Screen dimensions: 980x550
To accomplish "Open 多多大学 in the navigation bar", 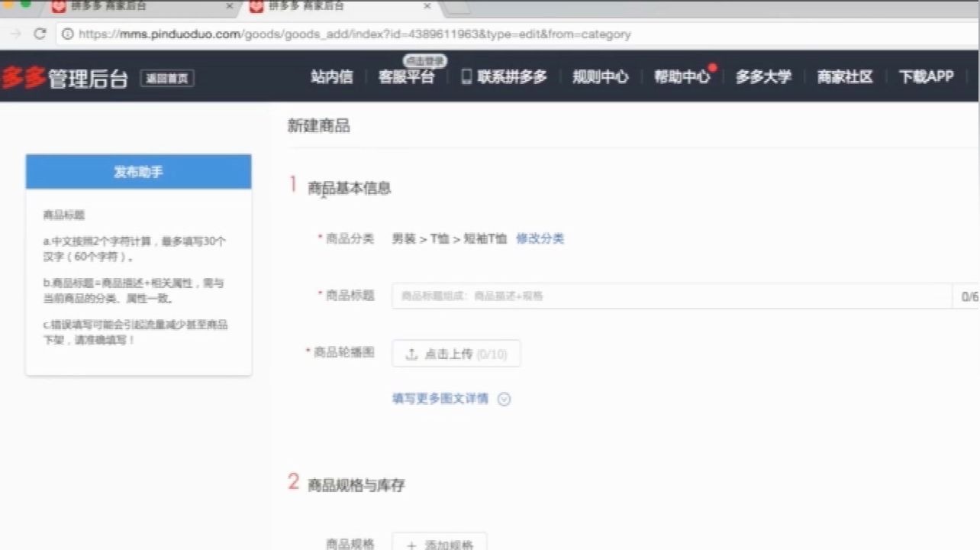I will pos(763,77).
